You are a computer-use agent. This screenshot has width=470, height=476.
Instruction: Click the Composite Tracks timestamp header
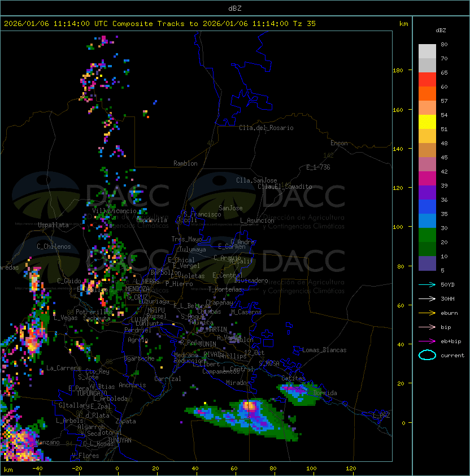[160, 23]
